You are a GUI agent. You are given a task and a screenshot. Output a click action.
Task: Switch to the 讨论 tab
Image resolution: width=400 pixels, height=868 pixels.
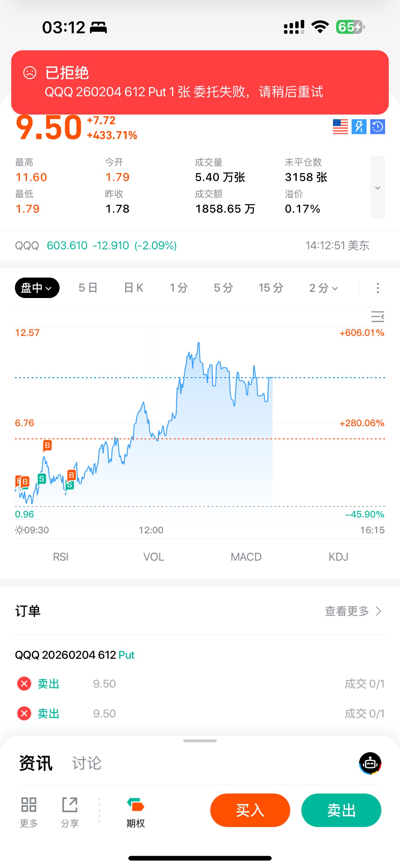click(x=87, y=763)
